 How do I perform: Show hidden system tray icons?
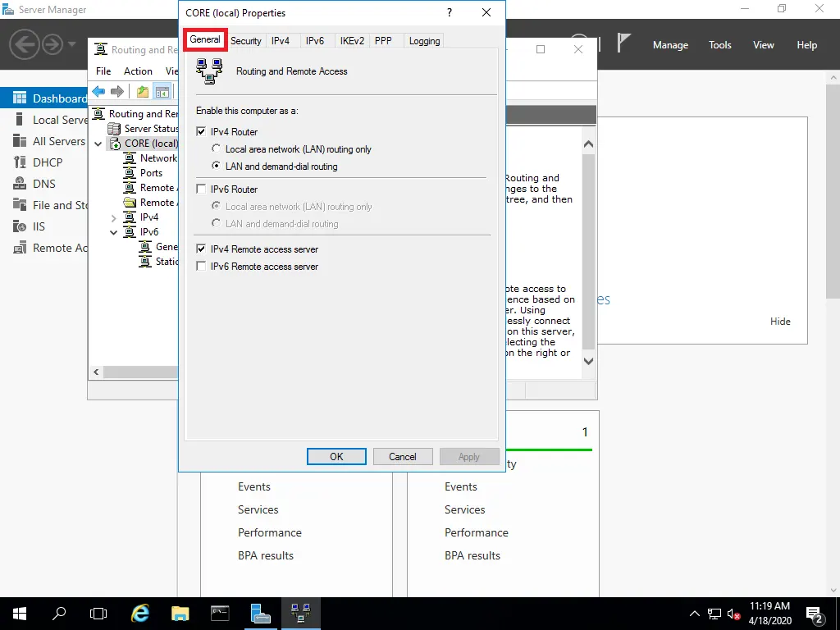coord(694,614)
